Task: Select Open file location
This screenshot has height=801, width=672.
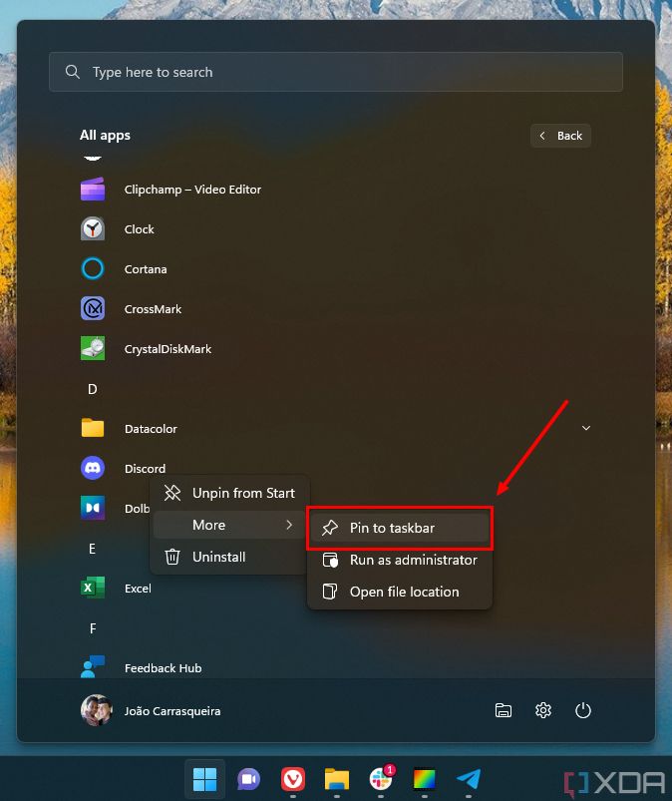Action: 400,592
